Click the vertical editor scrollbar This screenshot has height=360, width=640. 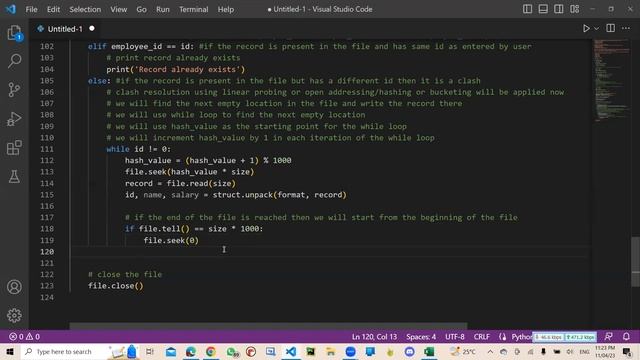pyautogui.click(x=635, y=261)
